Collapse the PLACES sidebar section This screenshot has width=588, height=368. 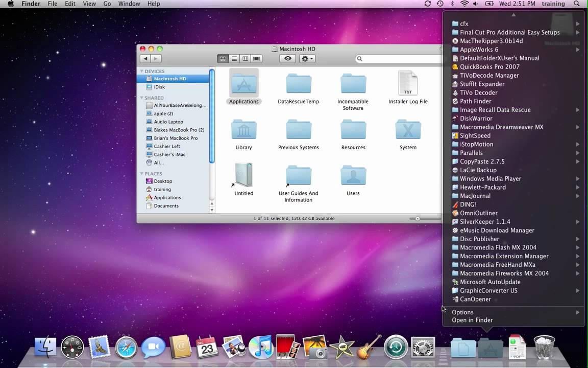pyautogui.click(x=142, y=173)
